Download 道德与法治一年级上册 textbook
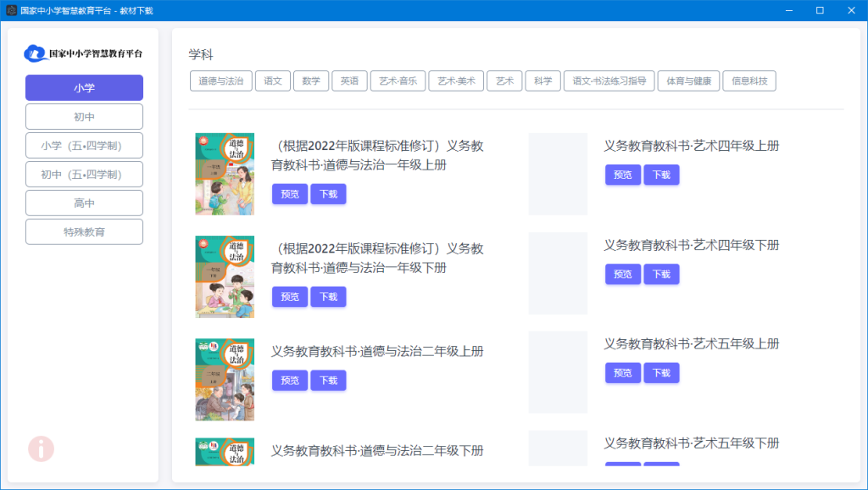The width and height of the screenshot is (868, 490). click(328, 194)
